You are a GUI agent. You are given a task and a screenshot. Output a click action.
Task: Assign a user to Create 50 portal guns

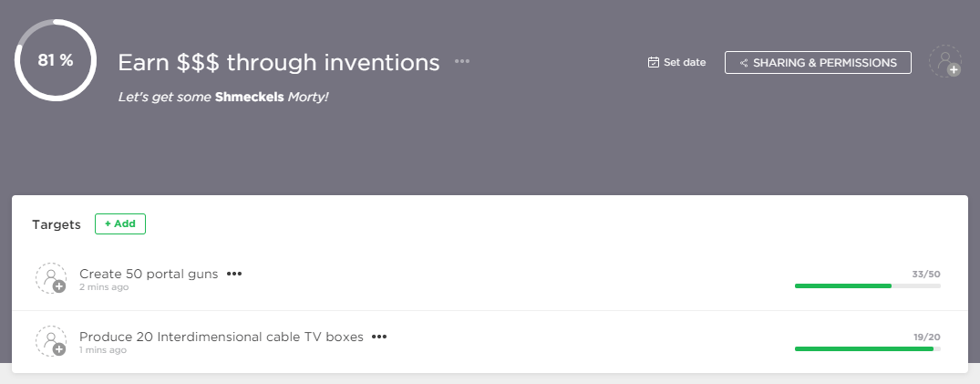coord(50,277)
